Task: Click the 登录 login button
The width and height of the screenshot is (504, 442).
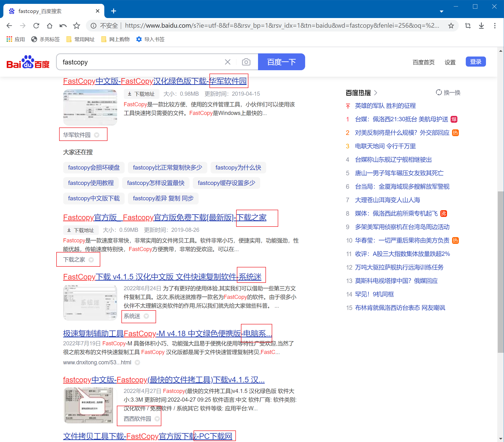Action: click(x=476, y=62)
